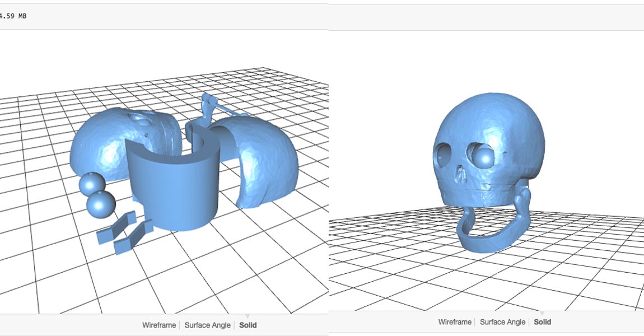Click the arrow marker above right Solid

coord(542,314)
